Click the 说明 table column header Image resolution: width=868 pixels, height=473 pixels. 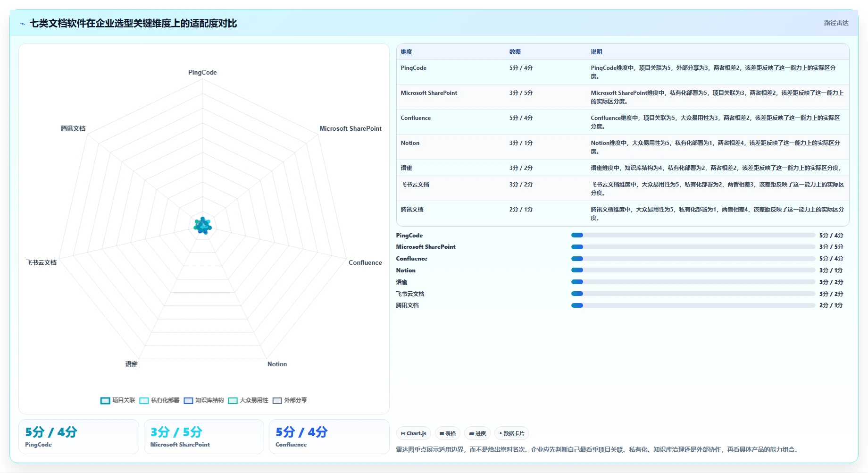596,52
